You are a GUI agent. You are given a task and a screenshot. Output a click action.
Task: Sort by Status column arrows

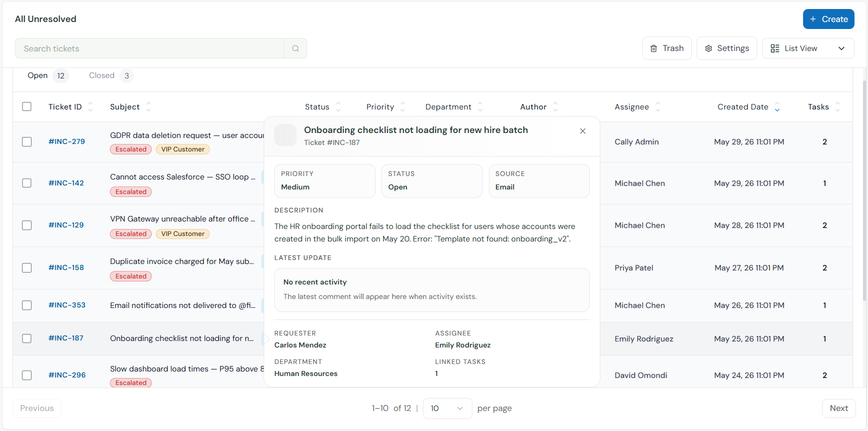point(338,107)
